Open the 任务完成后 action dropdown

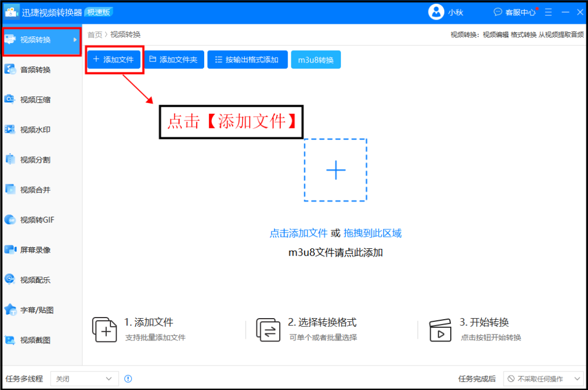tap(543, 379)
